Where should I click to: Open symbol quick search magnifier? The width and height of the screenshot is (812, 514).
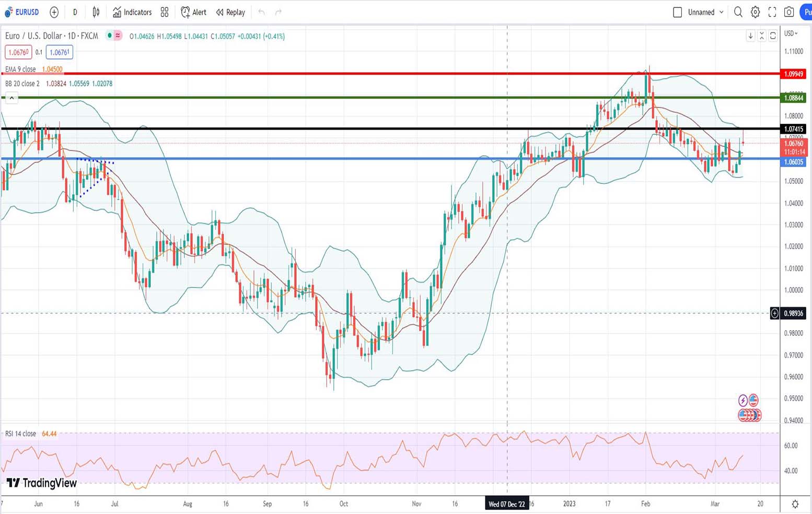738,12
